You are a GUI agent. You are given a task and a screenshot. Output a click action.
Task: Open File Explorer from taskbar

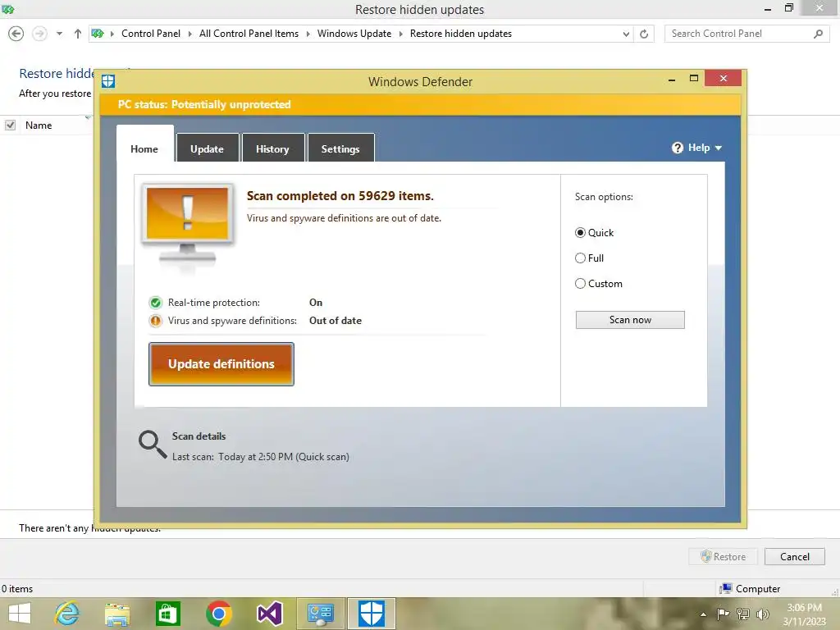click(117, 614)
